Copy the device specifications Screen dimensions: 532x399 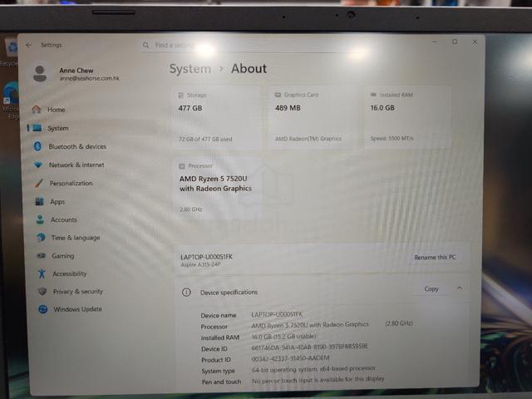pos(431,289)
